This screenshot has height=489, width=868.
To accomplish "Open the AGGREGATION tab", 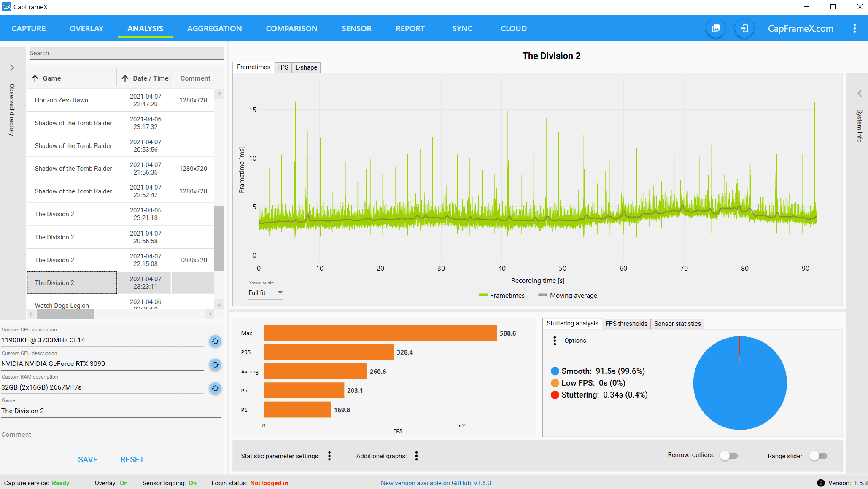I will 215,29.
